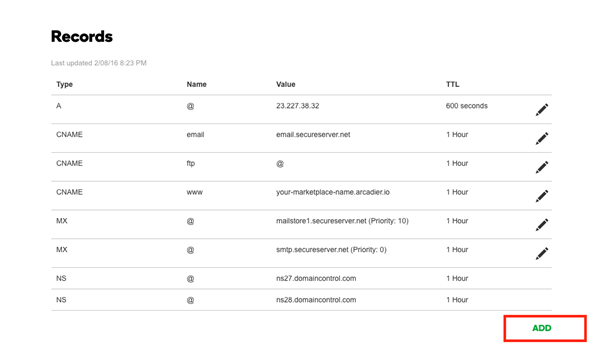The image size is (602, 363).
Task: Click the ns27.domaincontrol.com record row
Action: 301,278
